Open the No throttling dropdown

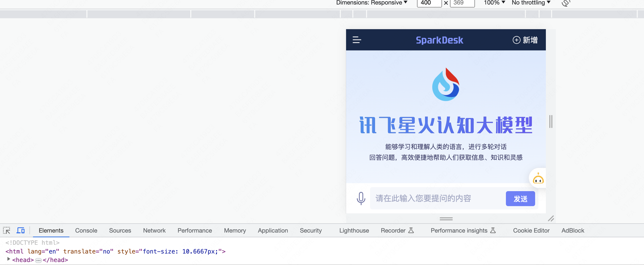(x=531, y=3)
